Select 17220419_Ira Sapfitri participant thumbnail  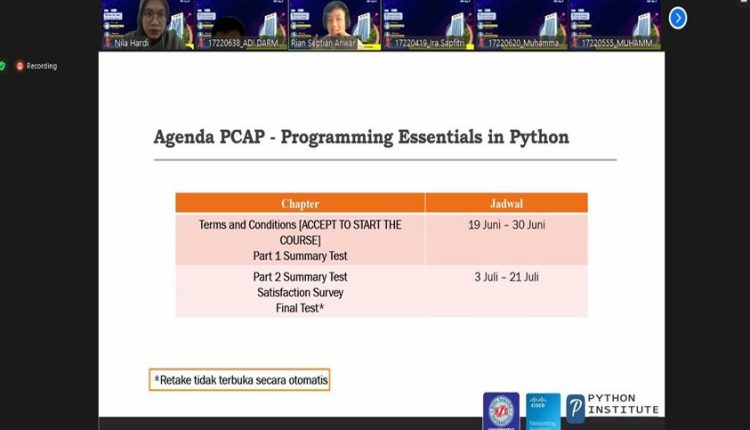[x=428, y=24]
